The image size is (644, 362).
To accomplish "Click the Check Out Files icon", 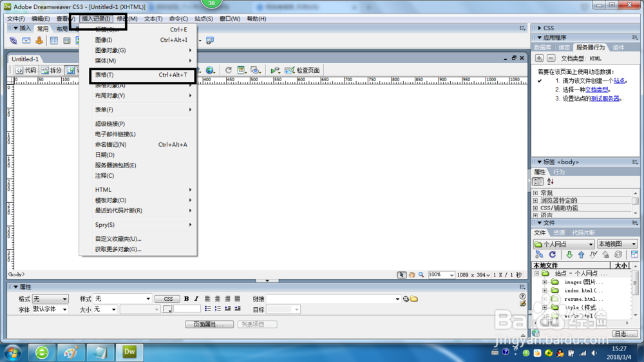I will [x=594, y=255].
